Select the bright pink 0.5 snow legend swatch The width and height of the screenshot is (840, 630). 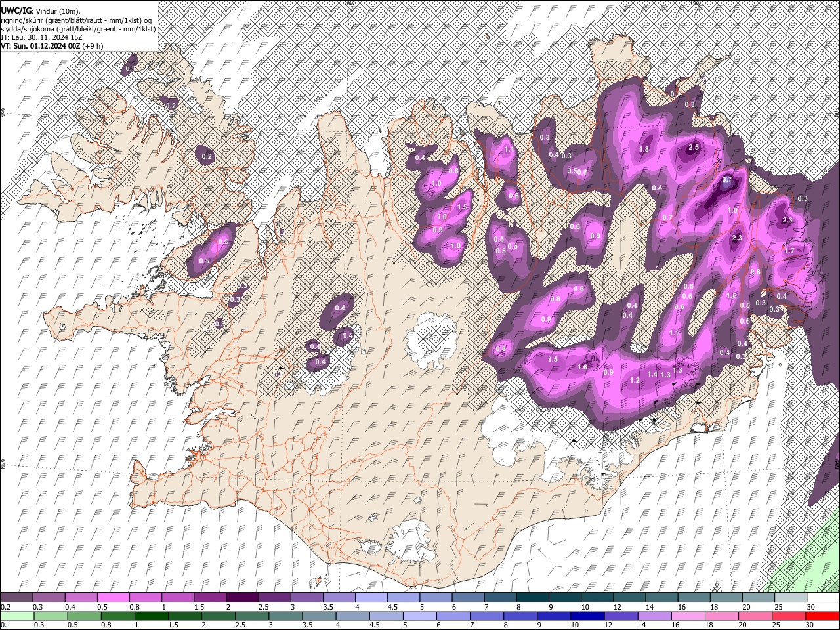113,598
